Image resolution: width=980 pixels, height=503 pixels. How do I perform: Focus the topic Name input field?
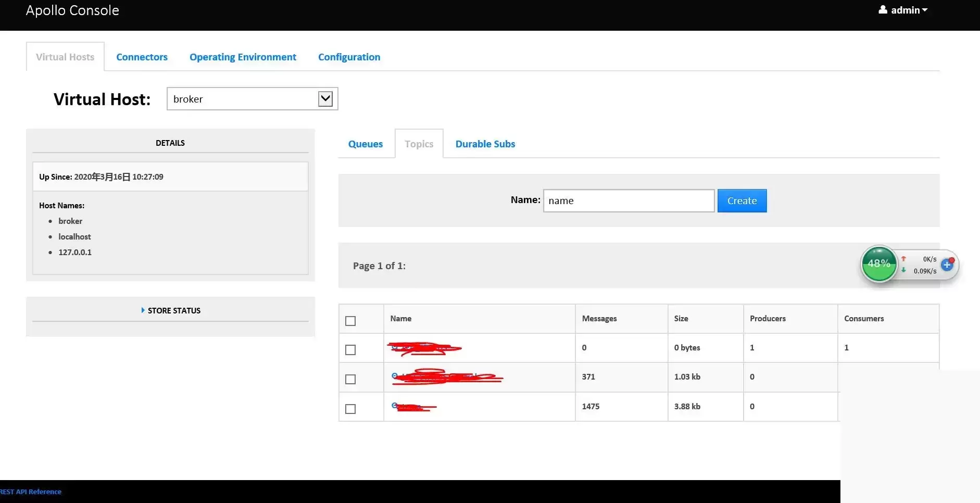(x=629, y=200)
